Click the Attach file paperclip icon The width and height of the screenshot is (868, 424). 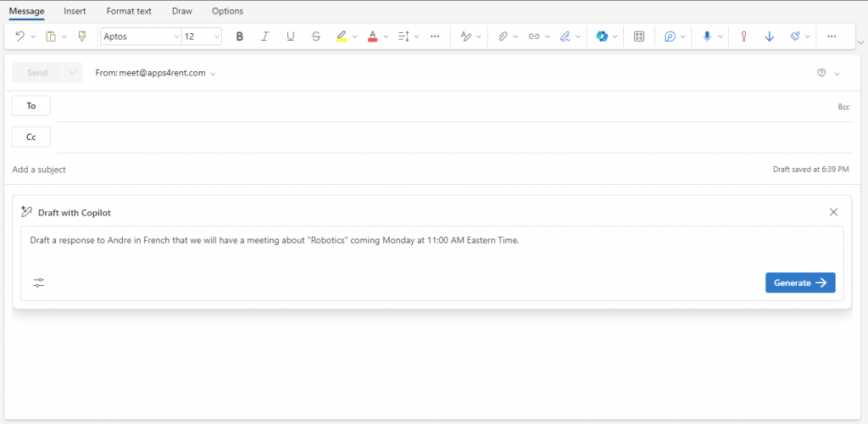503,36
